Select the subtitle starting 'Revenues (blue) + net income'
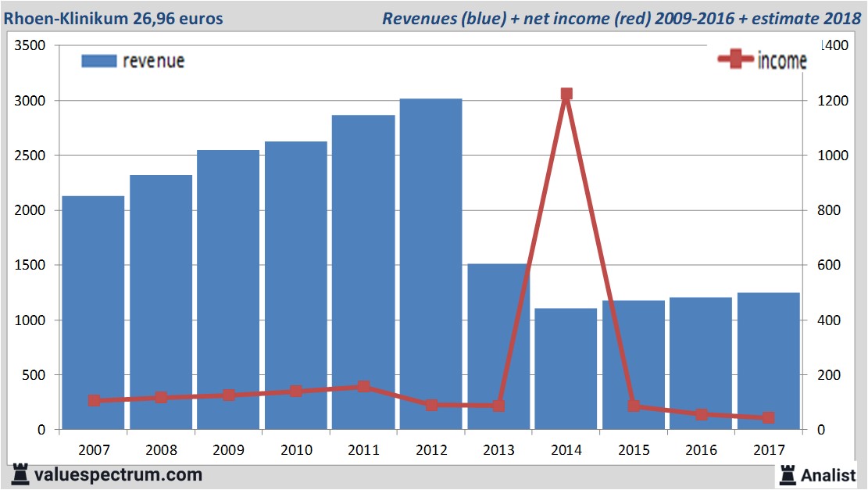 click(621, 18)
